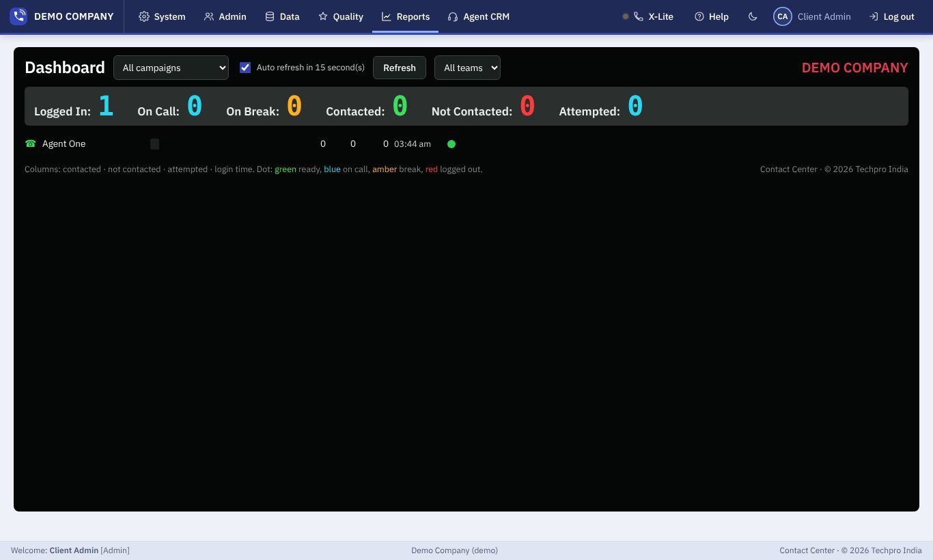Click the Data database icon
Image resolution: width=933 pixels, height=560 pixels.
(x=270, y=16)
